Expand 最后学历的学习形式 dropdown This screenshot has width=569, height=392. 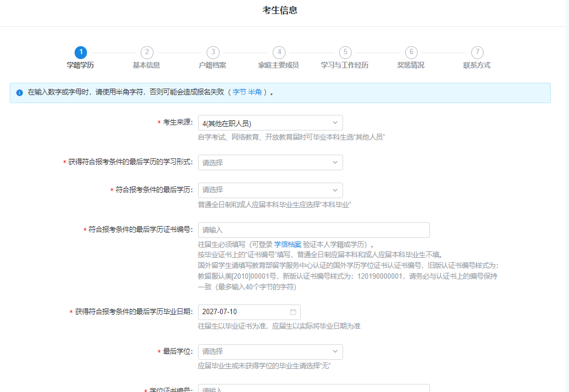271,162
